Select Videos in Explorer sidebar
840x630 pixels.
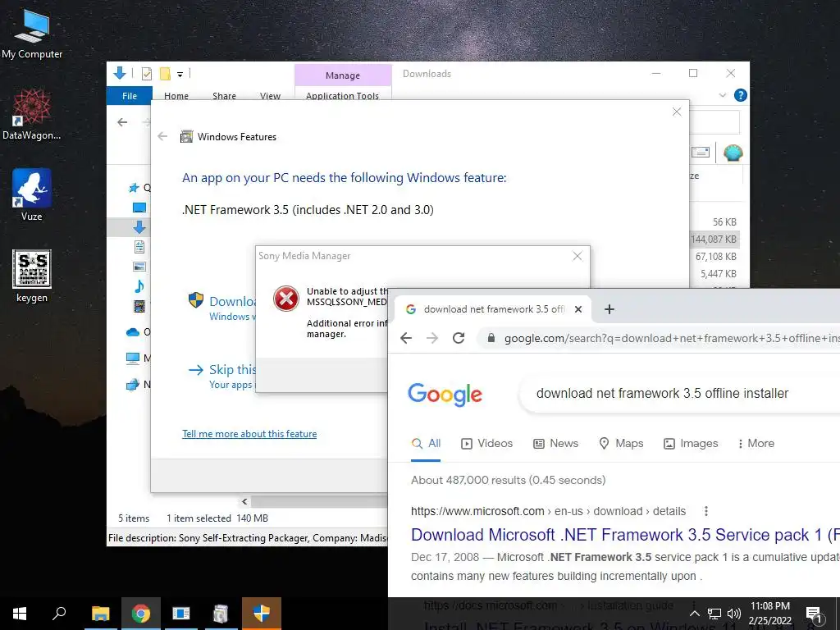(x=139, y=306)
